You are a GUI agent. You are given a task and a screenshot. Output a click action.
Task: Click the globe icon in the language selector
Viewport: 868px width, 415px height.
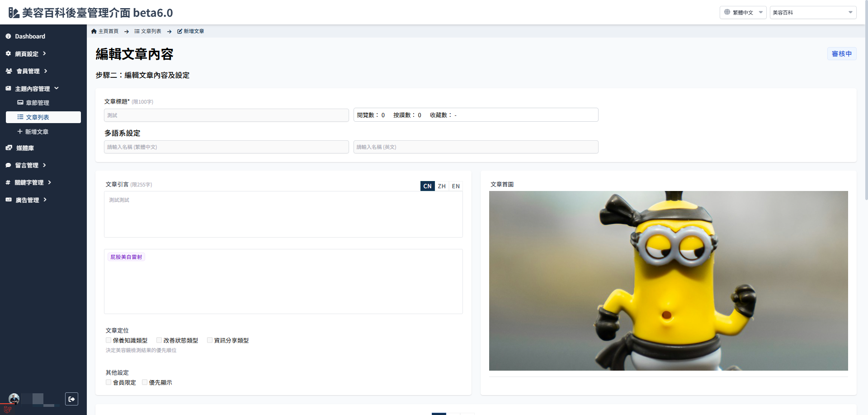coord(727,12)
